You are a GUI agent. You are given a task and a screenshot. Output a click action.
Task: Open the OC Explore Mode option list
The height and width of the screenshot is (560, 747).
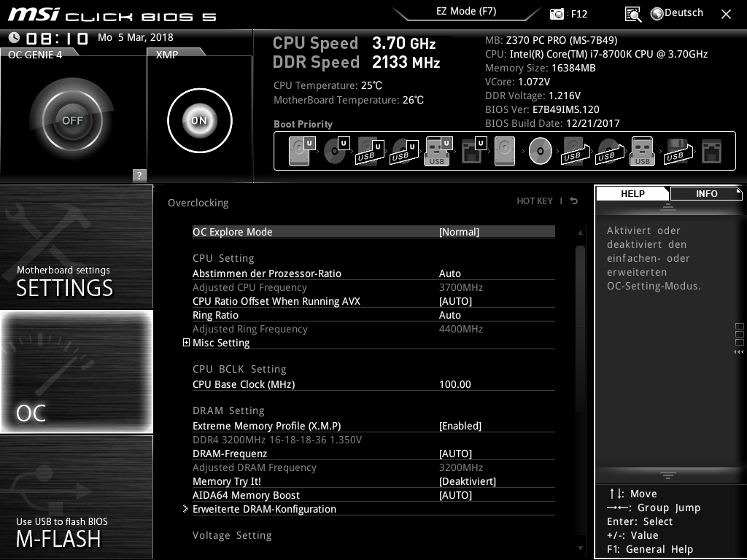(373, 232)
